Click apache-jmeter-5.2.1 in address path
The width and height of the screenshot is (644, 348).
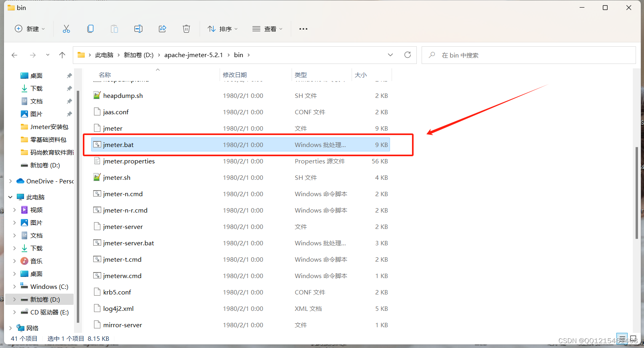tap(193, 55)
